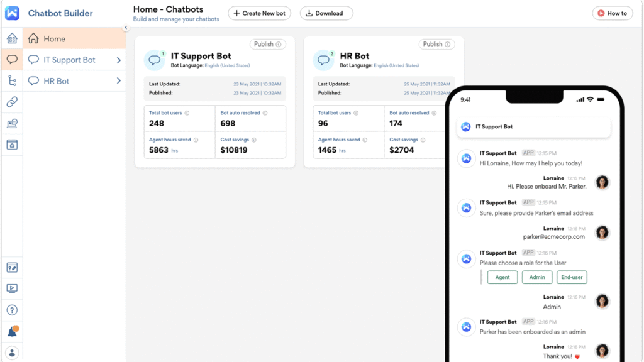Choose the Admin role in chat
The width and height of the screenshot is (644, 362).
pos(536,277)
